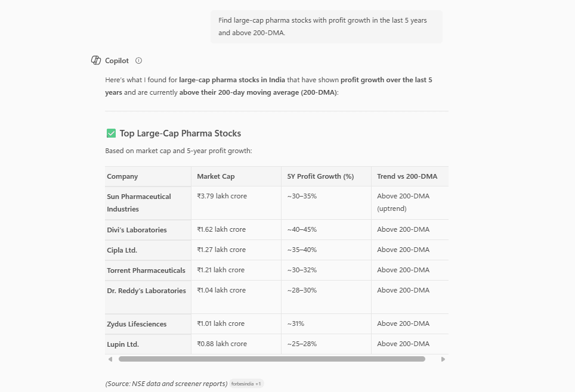575x392 pixels.
Task: Click the Zydus Lifesciences cell
Action: [137, 324]
